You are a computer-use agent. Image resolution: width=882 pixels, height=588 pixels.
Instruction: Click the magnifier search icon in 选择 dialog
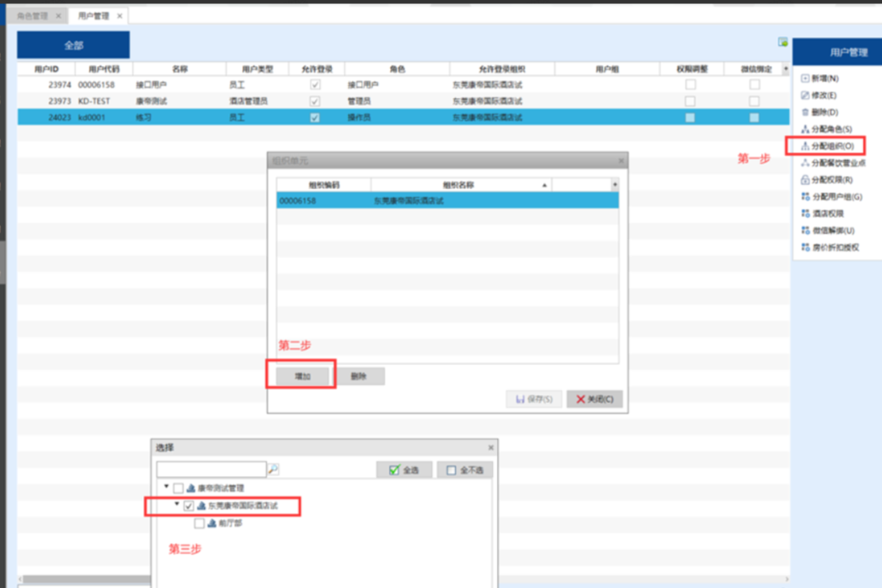[x=274, y=470]
